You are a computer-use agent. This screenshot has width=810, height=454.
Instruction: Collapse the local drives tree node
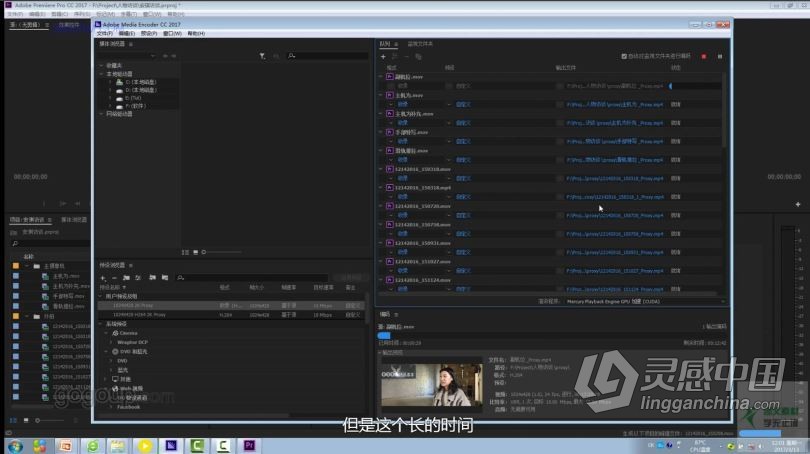(101, 74)
